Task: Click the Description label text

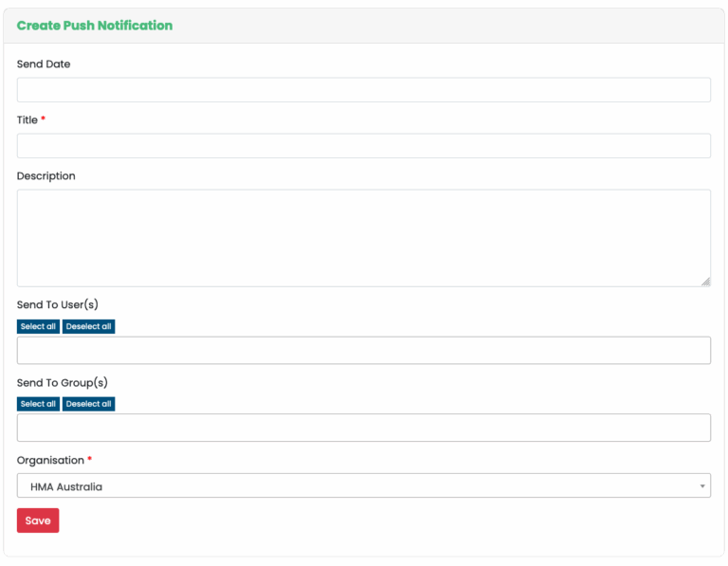Action: click(x=45, y=176)
